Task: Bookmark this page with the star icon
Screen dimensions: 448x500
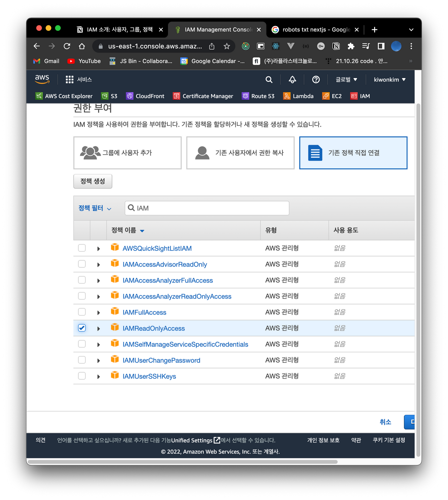Action: click(227, 46)
